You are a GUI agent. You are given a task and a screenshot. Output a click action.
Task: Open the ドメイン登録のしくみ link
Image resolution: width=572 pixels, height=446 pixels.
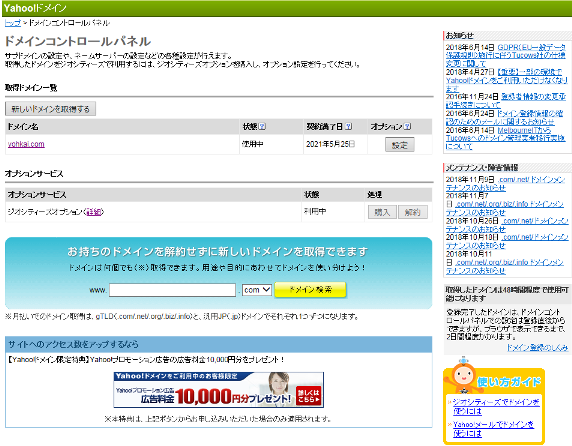537,348
